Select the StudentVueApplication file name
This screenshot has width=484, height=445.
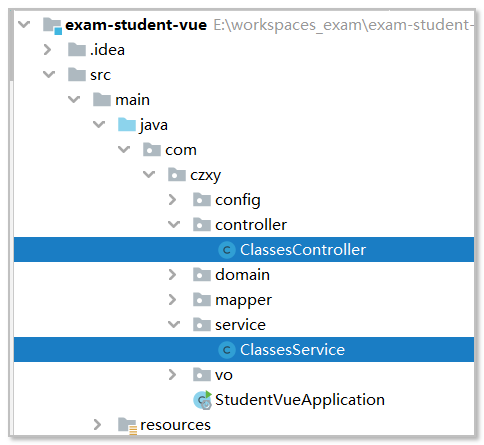300,400
